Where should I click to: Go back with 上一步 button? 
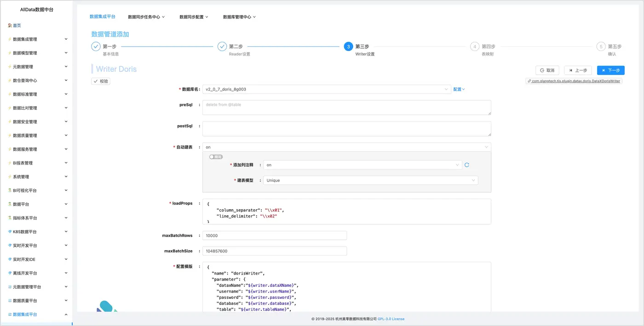(578, 70)
